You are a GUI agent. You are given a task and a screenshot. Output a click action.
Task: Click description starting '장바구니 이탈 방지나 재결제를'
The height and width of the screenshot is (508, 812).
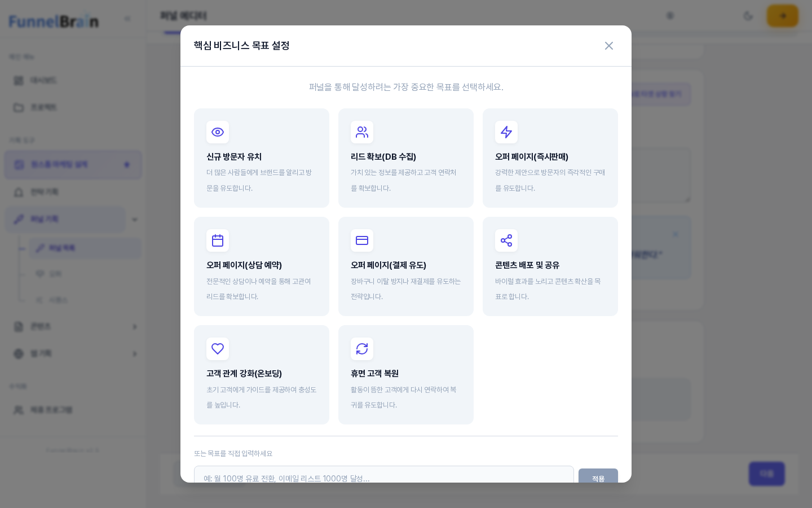tap(406, 288)
